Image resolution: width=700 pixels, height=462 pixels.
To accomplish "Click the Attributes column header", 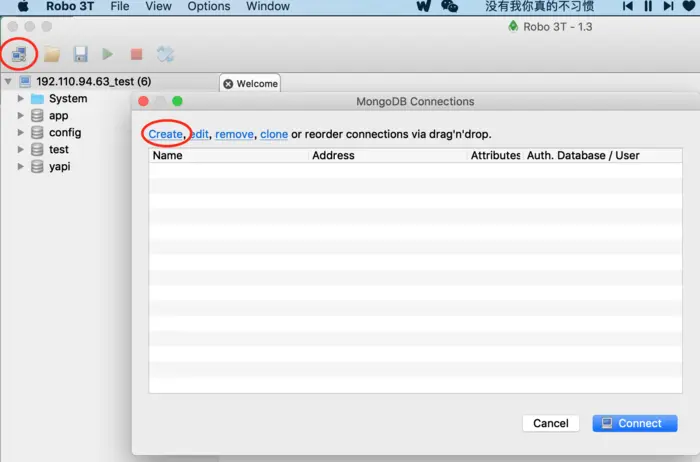I will 495,155.
